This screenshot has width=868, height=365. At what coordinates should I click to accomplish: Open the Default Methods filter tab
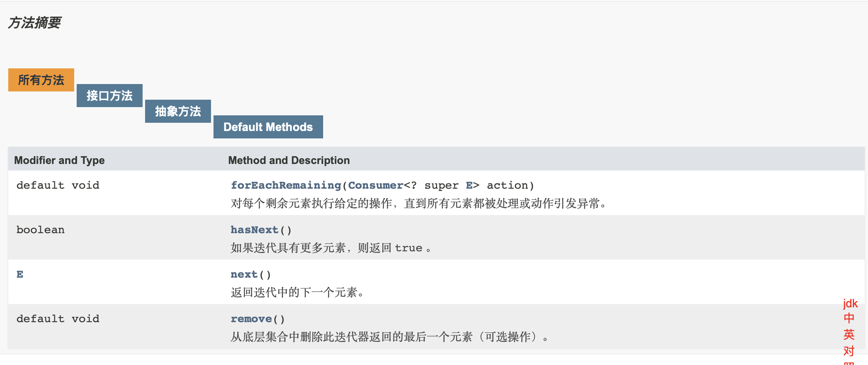[x=267, y=126]
